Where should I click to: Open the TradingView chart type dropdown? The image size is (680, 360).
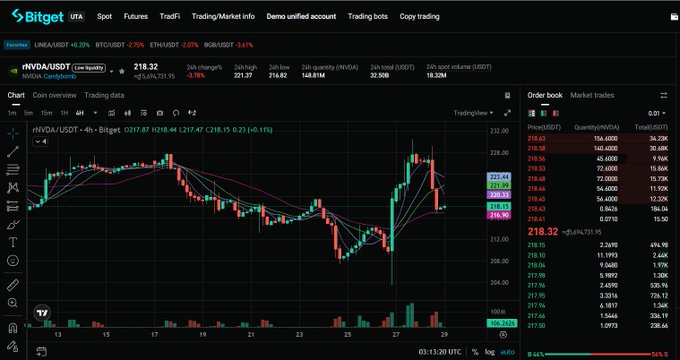474,113
